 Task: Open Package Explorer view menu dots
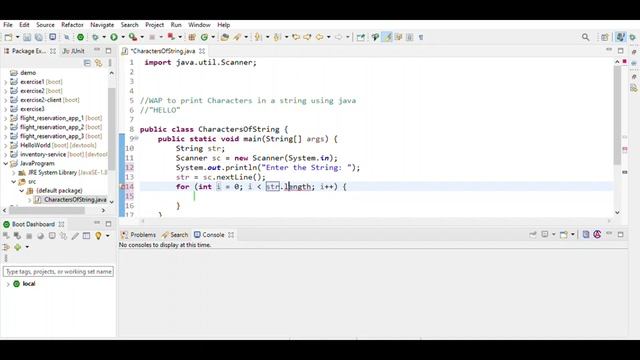pyautogui.click(x=109, y=63)
